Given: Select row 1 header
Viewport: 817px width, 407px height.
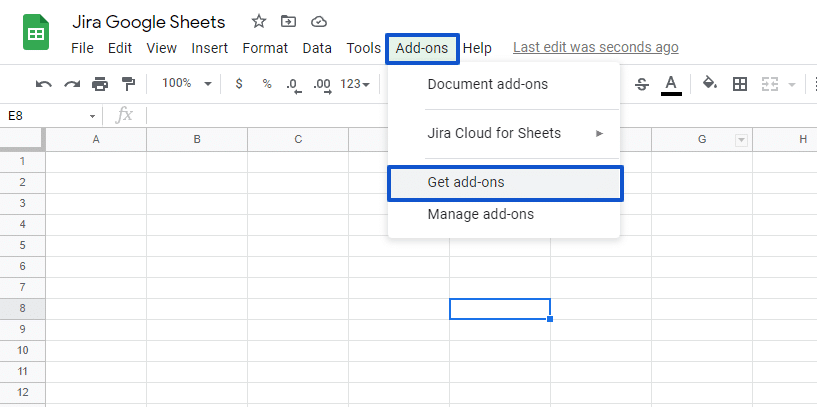Looking at the screenshot, I should (x=22, y=162).
